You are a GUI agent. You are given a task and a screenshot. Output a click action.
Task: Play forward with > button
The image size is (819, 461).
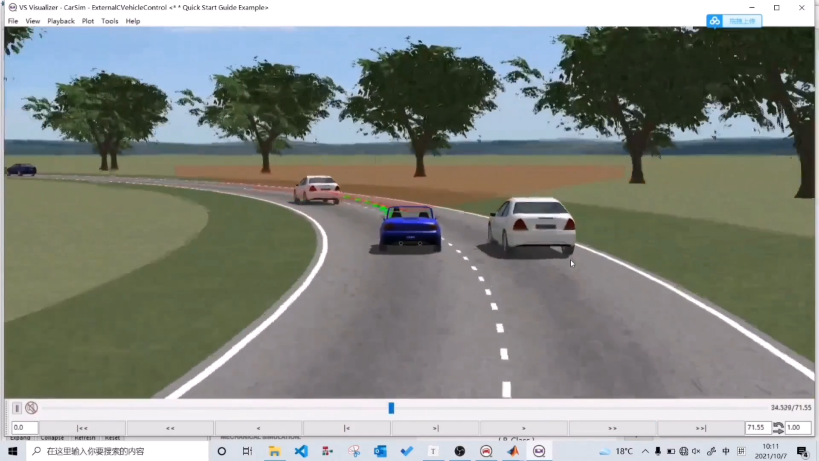(523, 428)
